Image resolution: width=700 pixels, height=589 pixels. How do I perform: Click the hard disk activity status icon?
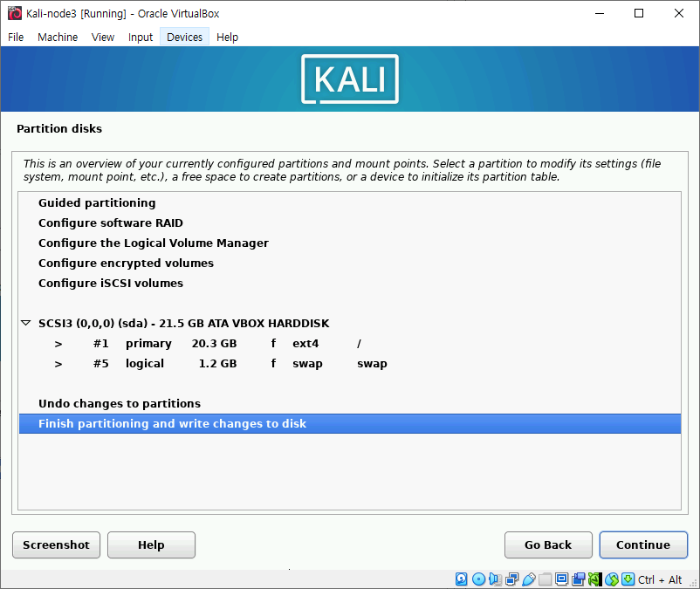461,579
